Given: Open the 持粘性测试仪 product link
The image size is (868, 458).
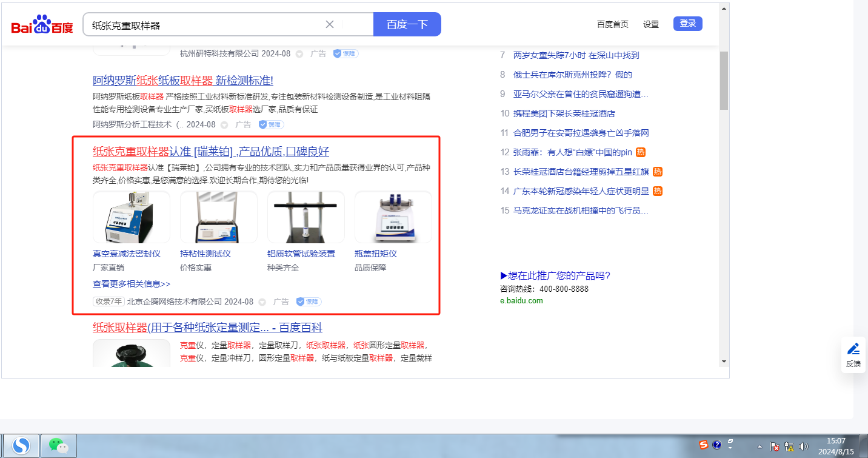Looking at the screenshot, I should point(205,254).
